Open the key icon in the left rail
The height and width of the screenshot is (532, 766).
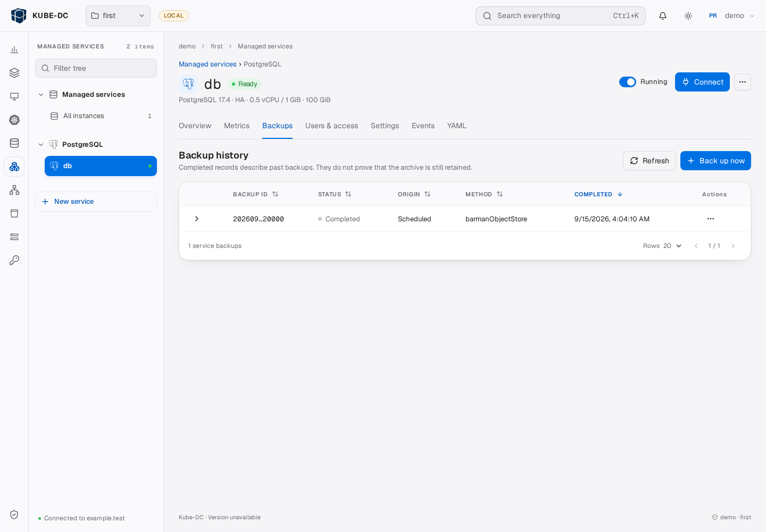point(14,260)
